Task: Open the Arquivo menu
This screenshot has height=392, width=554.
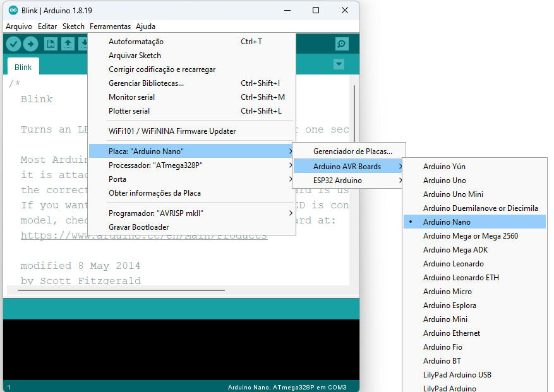Action: (x=19, y=27)
